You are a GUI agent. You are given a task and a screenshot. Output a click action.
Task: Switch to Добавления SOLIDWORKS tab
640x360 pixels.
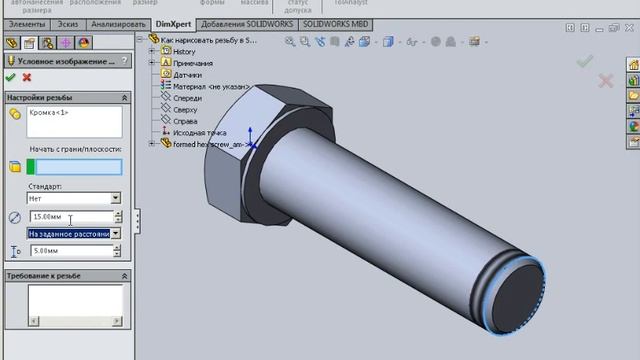pos(247,24)
